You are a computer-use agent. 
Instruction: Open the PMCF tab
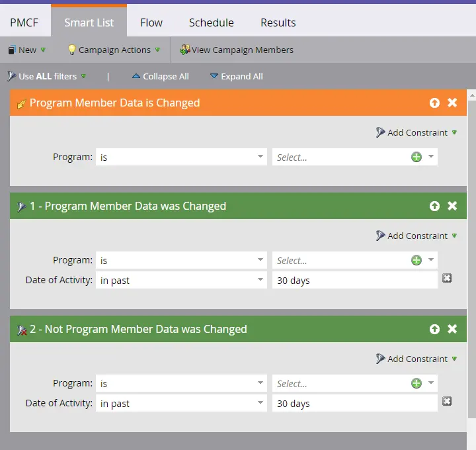click(x=24, y=22)
